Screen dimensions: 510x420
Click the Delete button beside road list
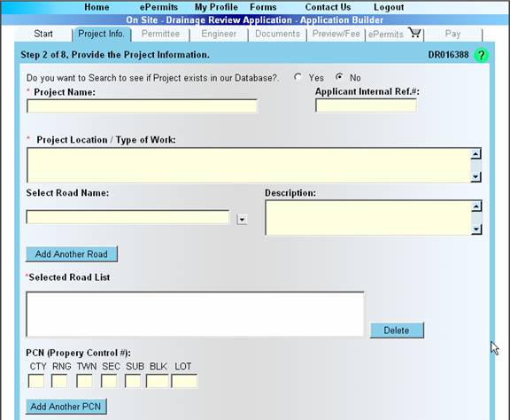397,331
